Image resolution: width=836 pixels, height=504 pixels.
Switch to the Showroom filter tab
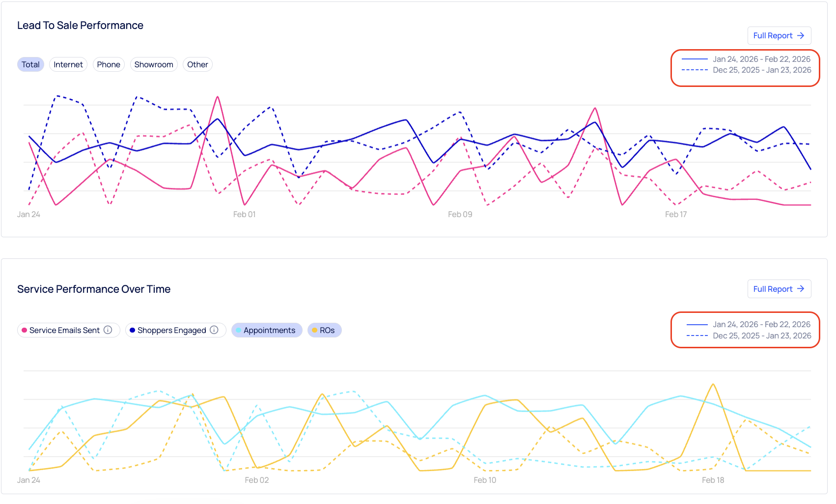pos(154,64)
